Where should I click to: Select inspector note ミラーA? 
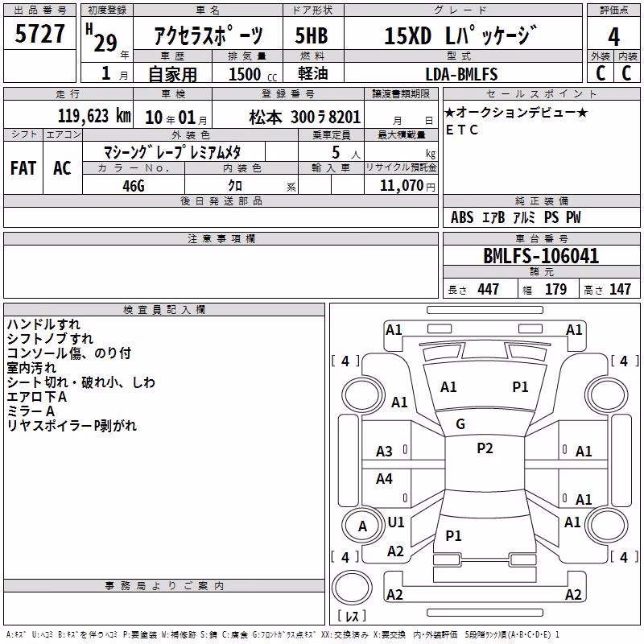click(x=31, y=411)
